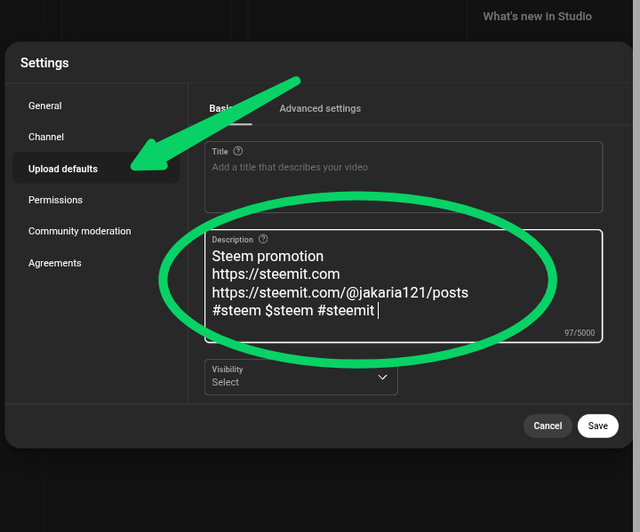The width and height of the screenshot is (640, 532).
Task: Go to the Permissions section
Action: [x=55, y=200]
